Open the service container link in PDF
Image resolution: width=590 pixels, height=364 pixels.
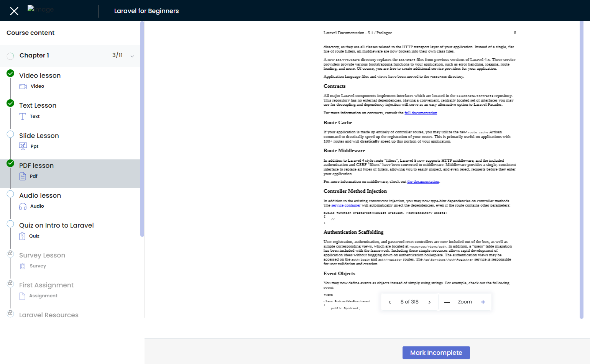[x=346, y=205]
